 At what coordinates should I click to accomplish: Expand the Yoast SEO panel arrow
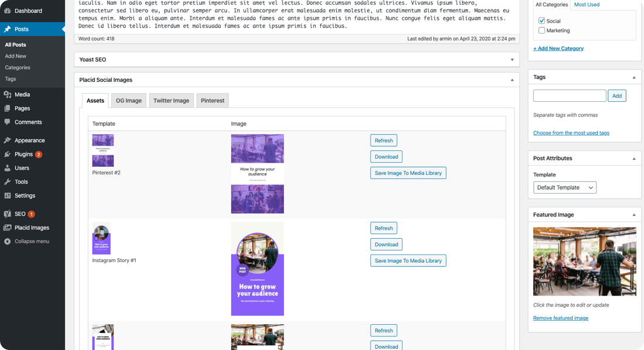pos(512,60)
